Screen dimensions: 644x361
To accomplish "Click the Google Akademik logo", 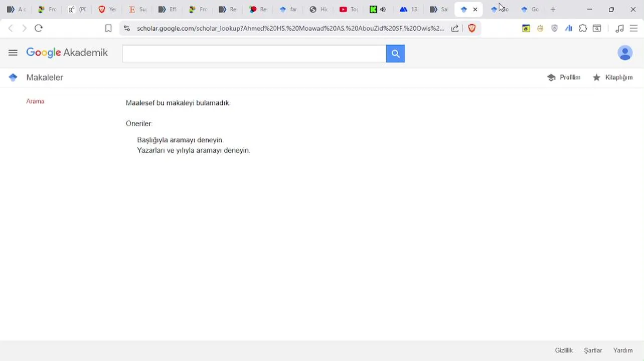I will point(67,53).
